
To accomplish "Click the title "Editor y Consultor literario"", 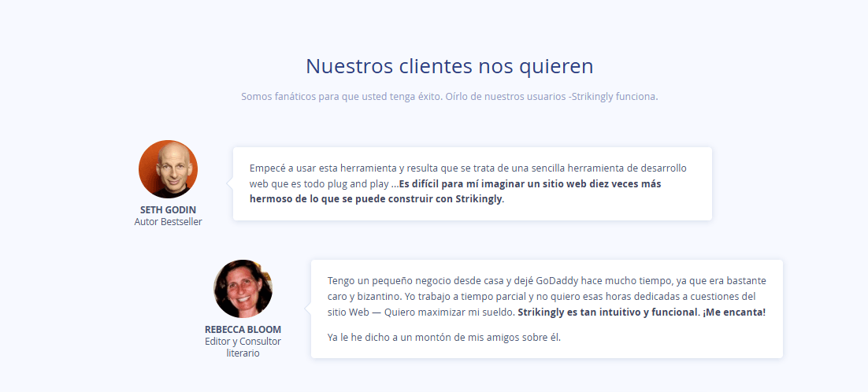I will (243, 347).
